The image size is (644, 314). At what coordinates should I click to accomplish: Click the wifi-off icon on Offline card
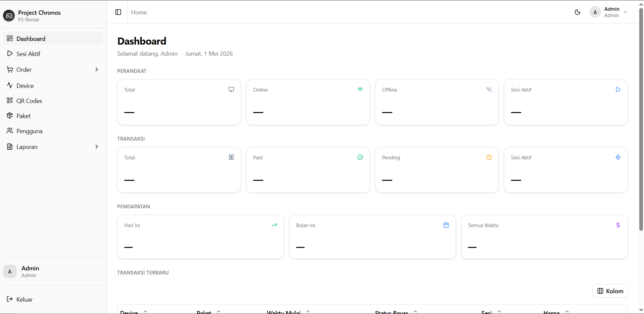tap(489, 90)
